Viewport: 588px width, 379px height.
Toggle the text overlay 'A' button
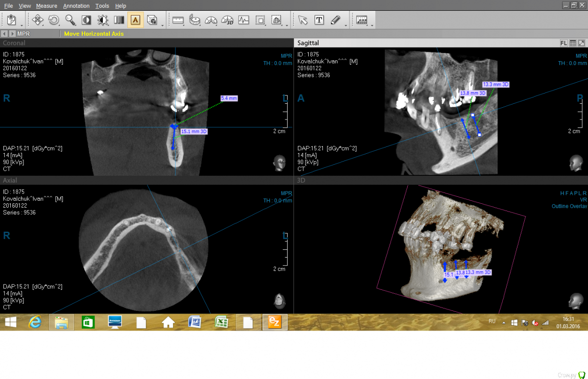click(136, 20)
